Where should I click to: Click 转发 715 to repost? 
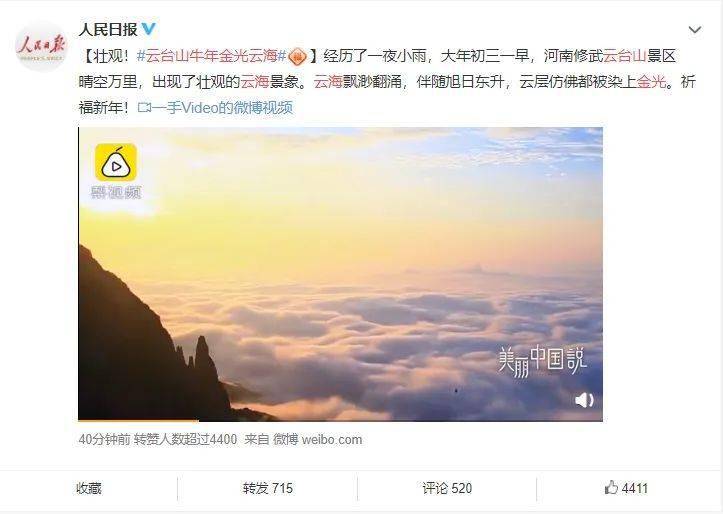pos(267,488)
